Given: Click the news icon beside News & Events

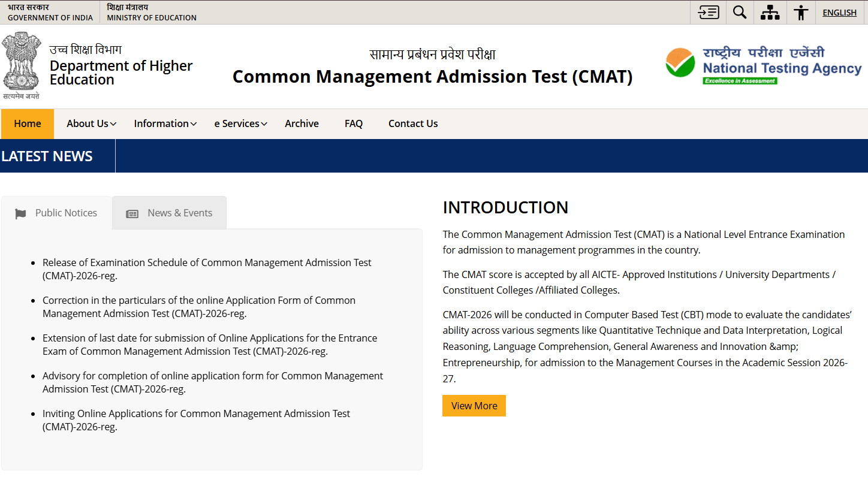Looking at the screenshot, I should click(x=132, y=213).
